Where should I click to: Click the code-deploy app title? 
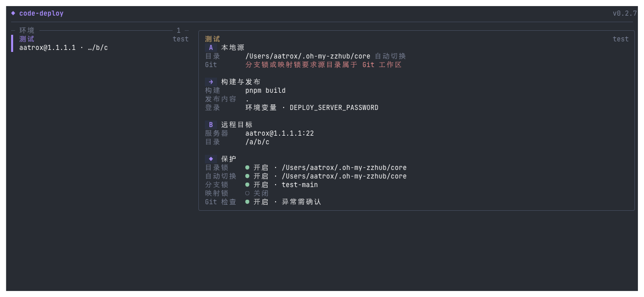pos(41,14)
